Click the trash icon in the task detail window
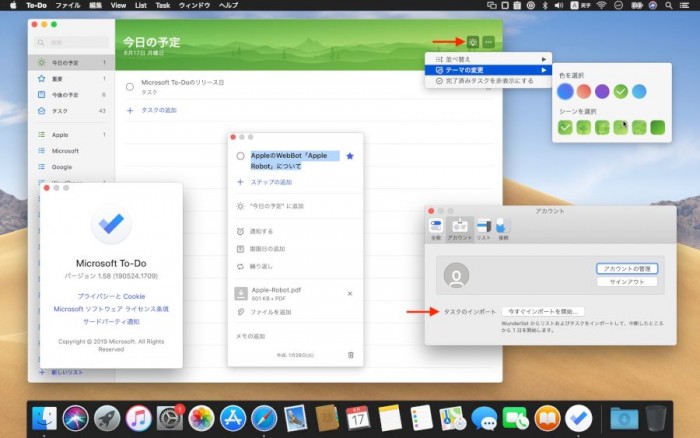700x438 pixels. pyautogui.click(x=350, y=354)
